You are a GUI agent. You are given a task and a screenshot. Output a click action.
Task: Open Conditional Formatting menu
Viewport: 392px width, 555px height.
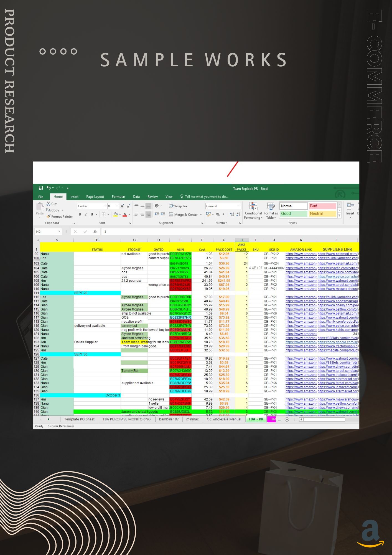pos(253,211)
